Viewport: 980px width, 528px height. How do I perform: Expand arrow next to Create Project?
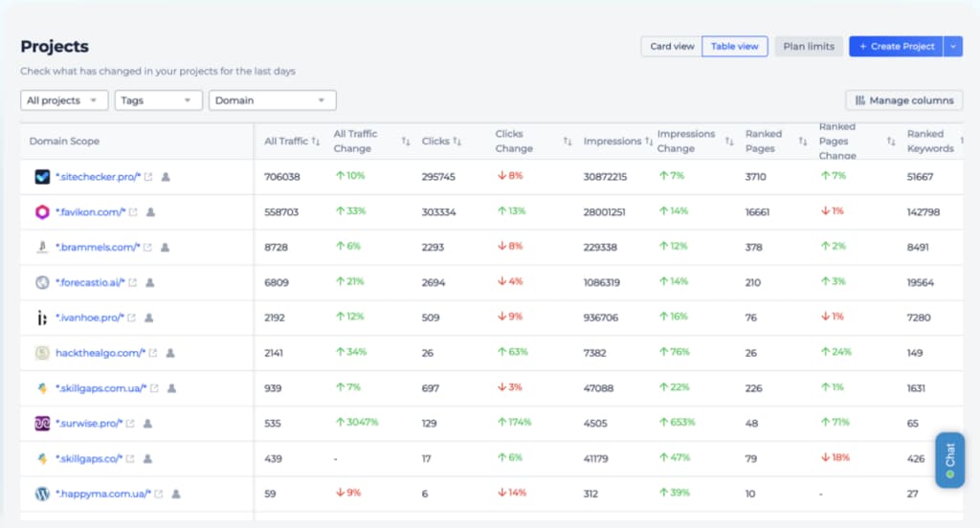click(x=952, y=46)
